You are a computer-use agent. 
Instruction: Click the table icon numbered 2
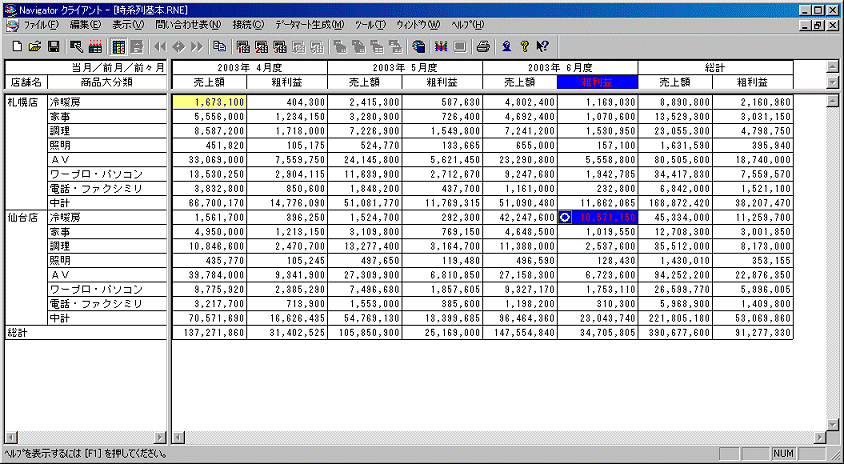pyautogui.click(x=262, y=47)
